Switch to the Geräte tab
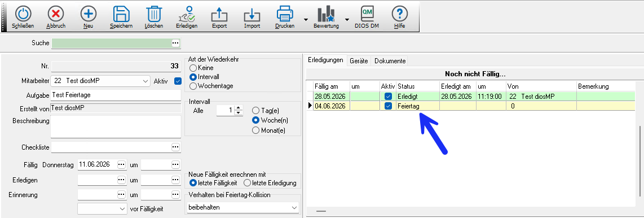 359,61
